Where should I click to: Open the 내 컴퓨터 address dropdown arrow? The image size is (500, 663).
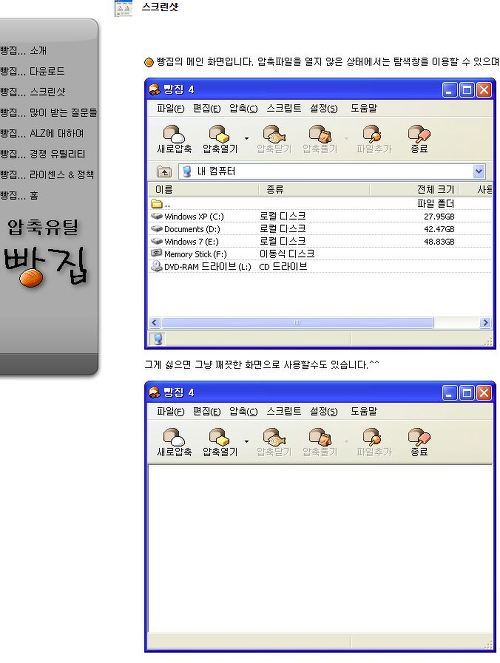pos(478,171)
